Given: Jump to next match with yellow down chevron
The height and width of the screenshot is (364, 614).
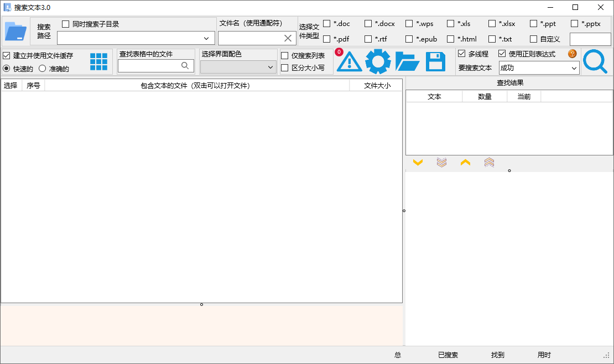Looking at the screenshot, I should pos(418,162).
